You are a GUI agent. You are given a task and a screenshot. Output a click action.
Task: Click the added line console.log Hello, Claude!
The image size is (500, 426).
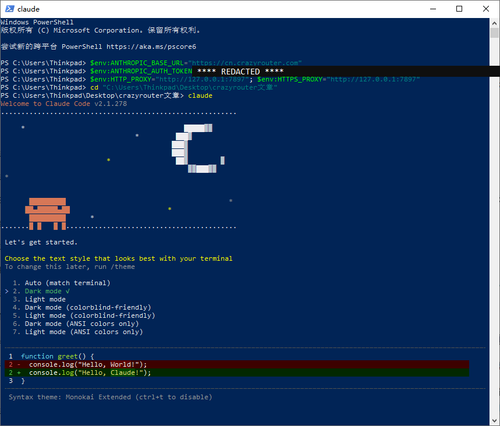[237, 373]
